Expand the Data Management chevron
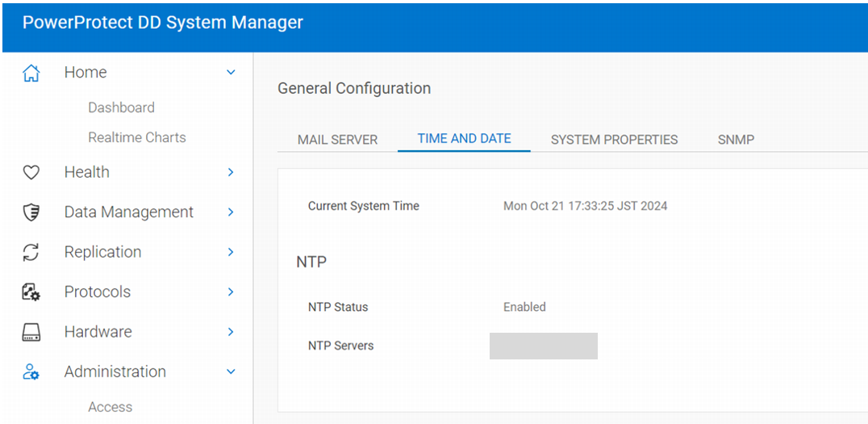 [x=232, y=212]
